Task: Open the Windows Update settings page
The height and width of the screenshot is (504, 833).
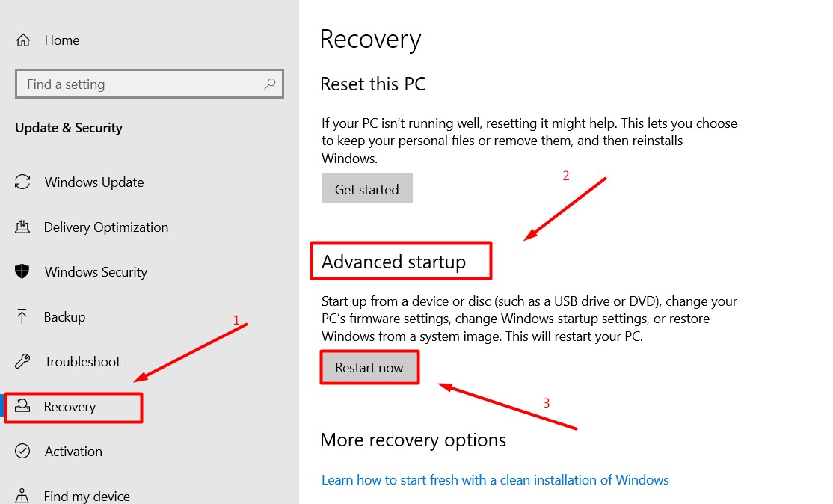Action: (x=94, y=182)
